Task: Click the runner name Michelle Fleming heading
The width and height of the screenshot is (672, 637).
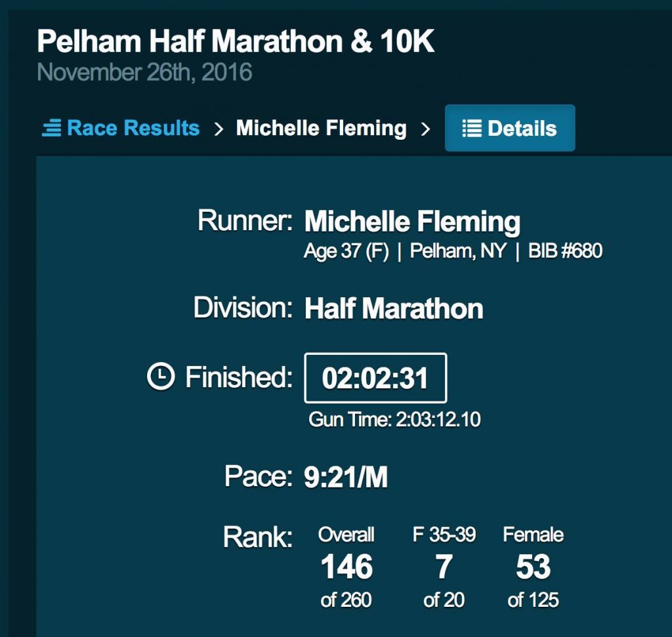Action: pos(412,222)
